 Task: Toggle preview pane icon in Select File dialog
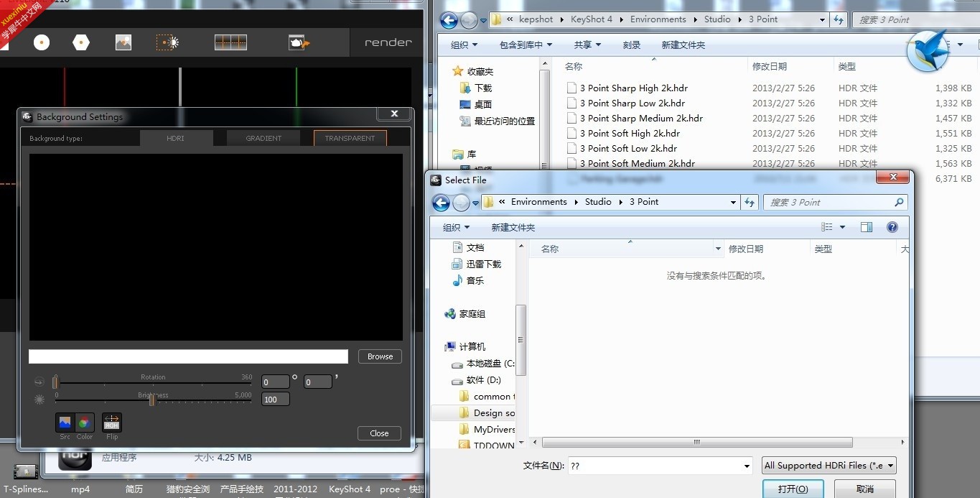click(867, 227)
